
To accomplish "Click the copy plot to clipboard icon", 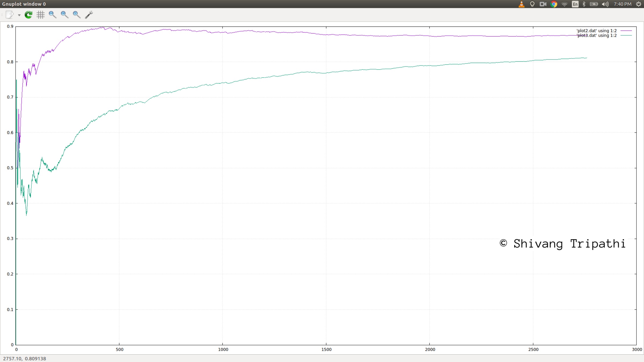I will pyautogui.click(x=10, y=15).
